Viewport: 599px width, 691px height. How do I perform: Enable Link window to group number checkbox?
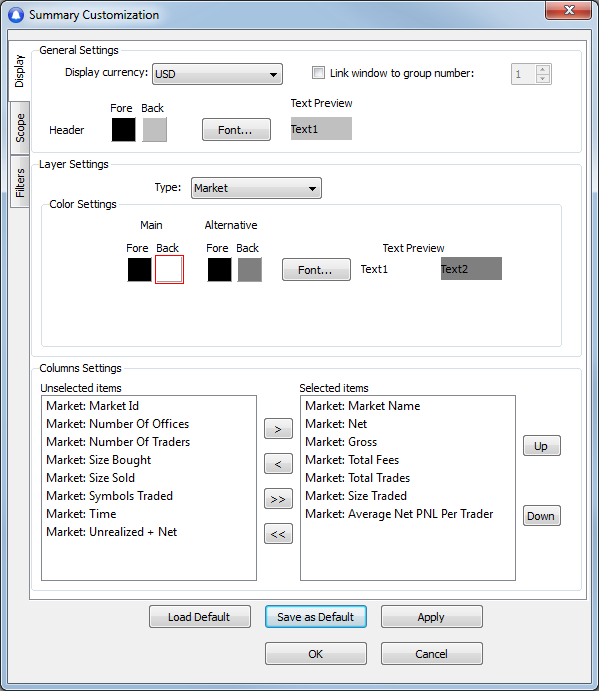318,73
